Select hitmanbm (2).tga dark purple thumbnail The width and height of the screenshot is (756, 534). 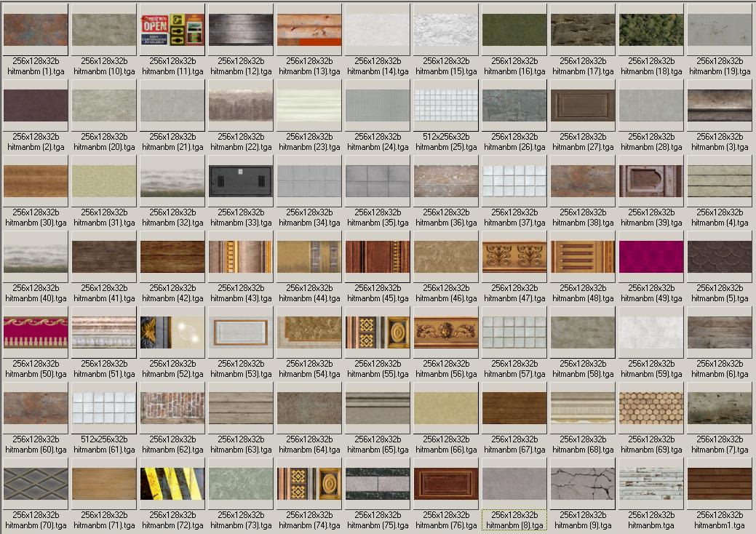(36, 105)
